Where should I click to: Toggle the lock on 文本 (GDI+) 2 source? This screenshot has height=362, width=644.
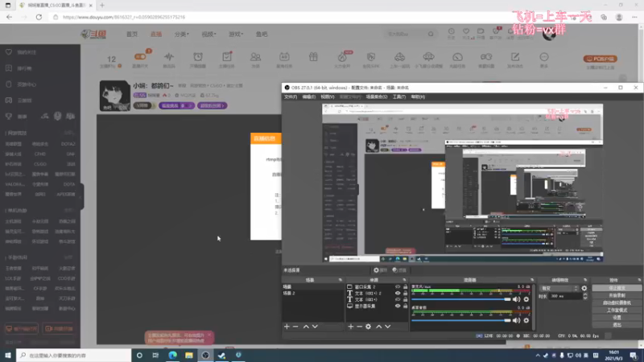[405, 293]
